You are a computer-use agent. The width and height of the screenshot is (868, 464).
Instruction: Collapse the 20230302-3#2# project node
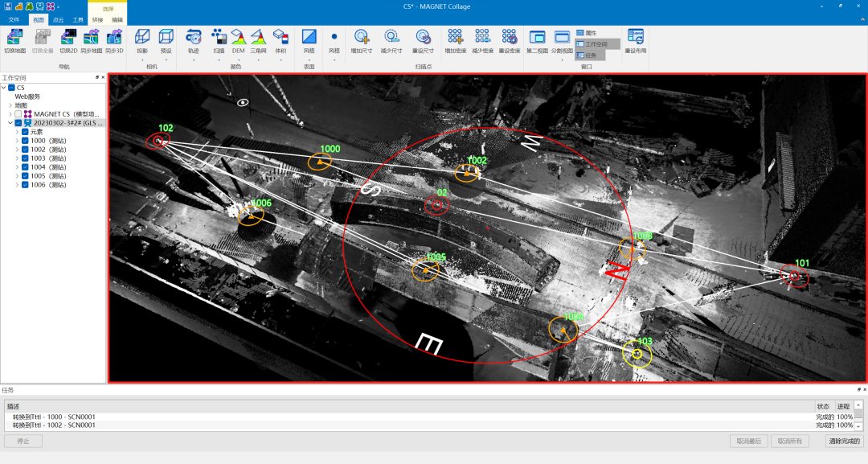pyautogui.click(x=10, y=123)
